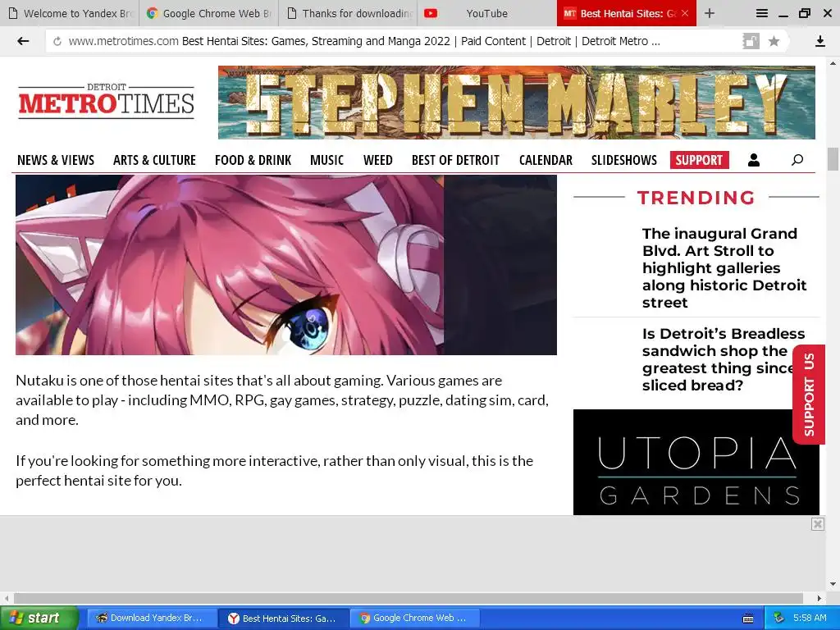The image size is (840, 630).
Task: Switch to the Thanks for downloading tab
Action: pos(348,13)
